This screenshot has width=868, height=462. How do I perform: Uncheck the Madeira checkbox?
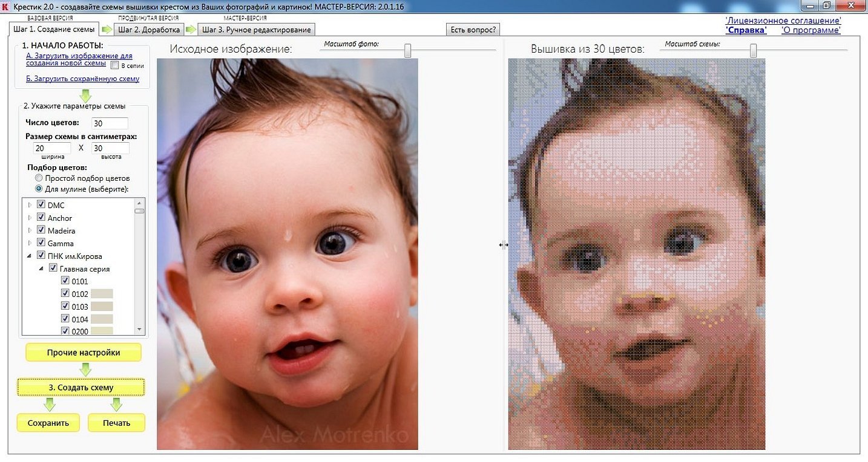[41, 230]
